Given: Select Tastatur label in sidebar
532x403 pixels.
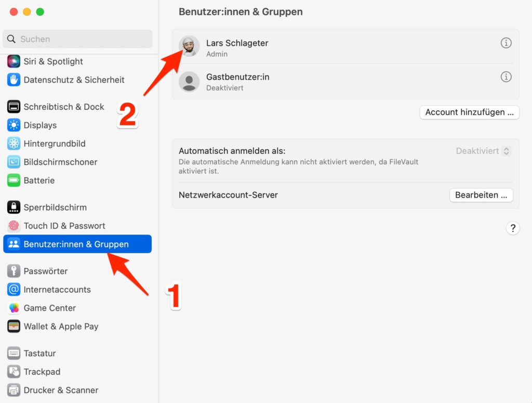Looking at the screenshot, I should [x=39, y=353].
